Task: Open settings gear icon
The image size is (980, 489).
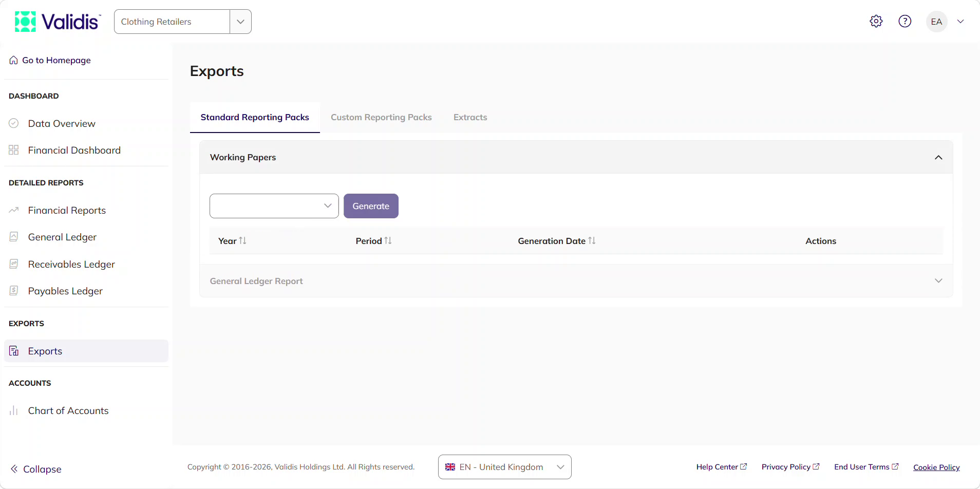Action: (x=876, y=21)
